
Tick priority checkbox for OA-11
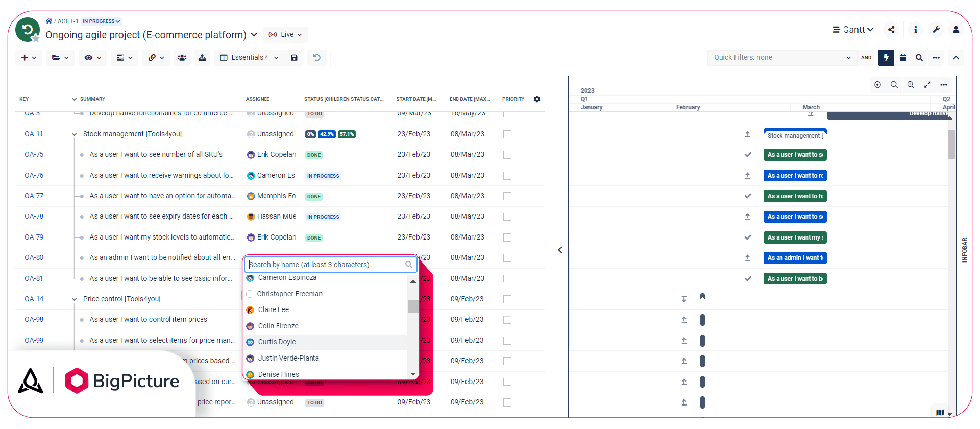(507, 134)
